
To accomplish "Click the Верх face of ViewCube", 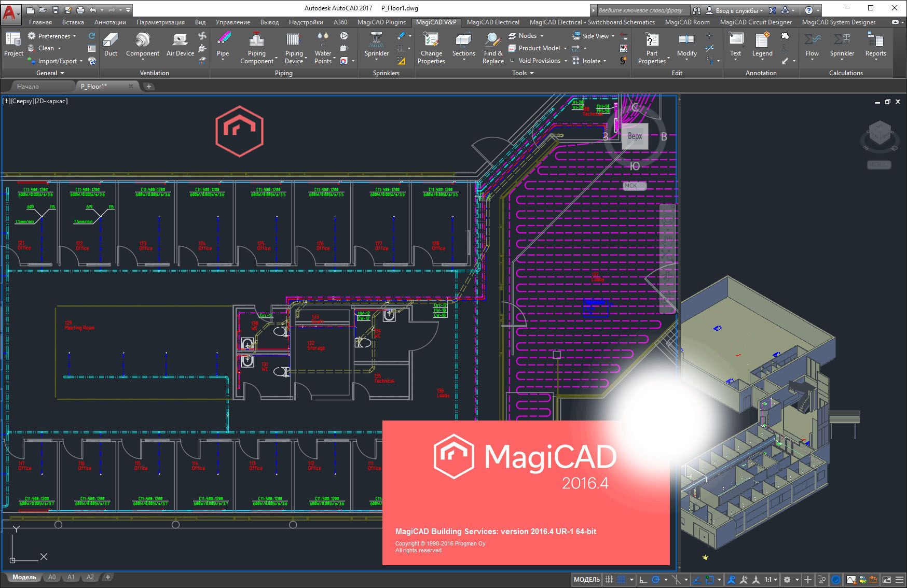I will tap(635, 136).
